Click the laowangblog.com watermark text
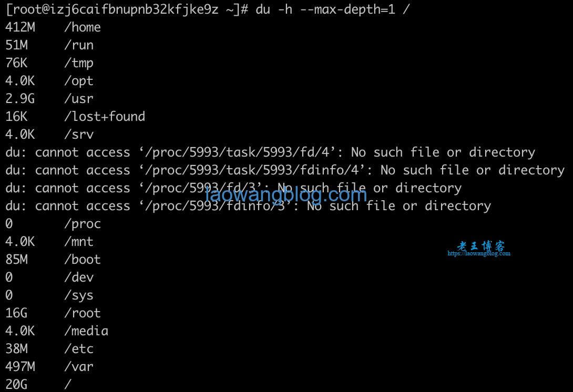The height and width of the screenshot is (392, 573). pos(286,194)
